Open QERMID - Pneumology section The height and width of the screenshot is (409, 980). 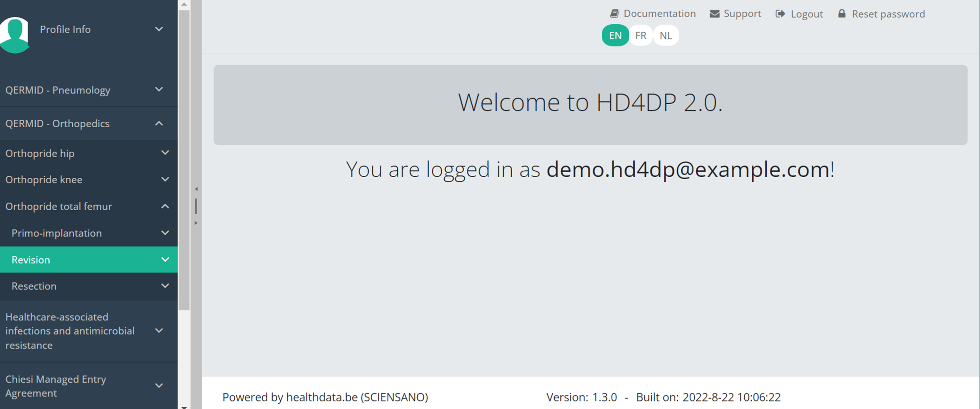[58, 90]
